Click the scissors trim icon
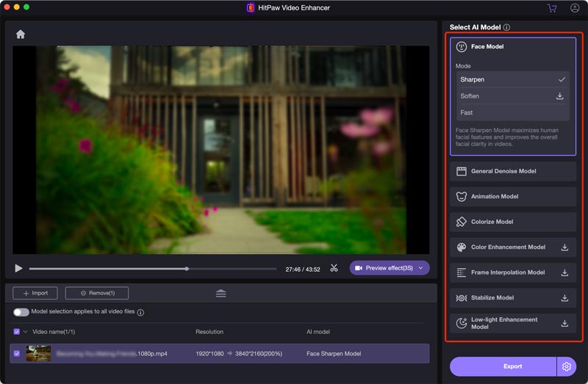588x384 pixels. (x=334, y=268)
